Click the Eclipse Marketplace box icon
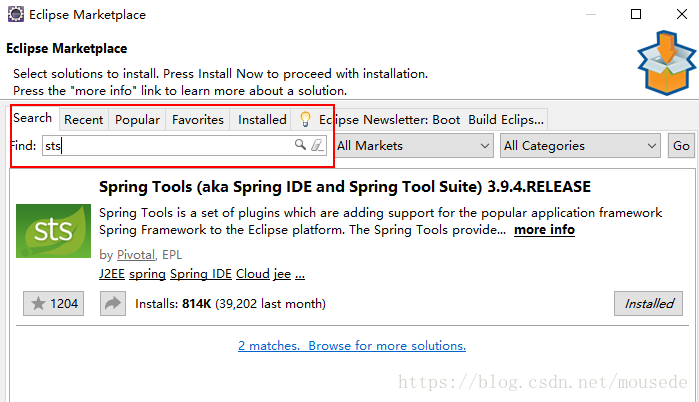The image size is (699, 402). 663,62
